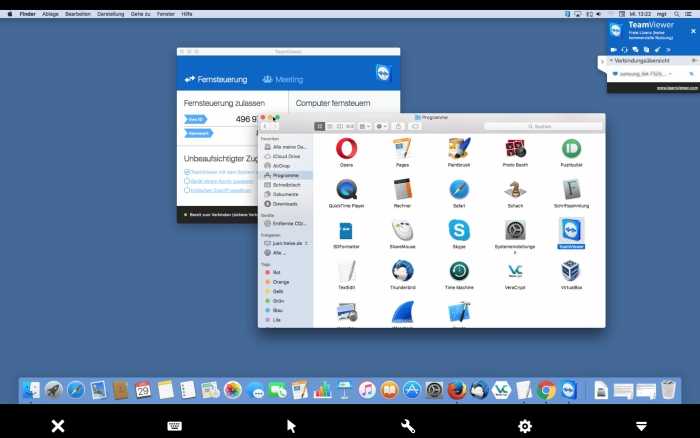Screen dimensions: 700x438
Task: Open the whiteboard pen icon in TeamViewer panel
Action: pos(657,50)
